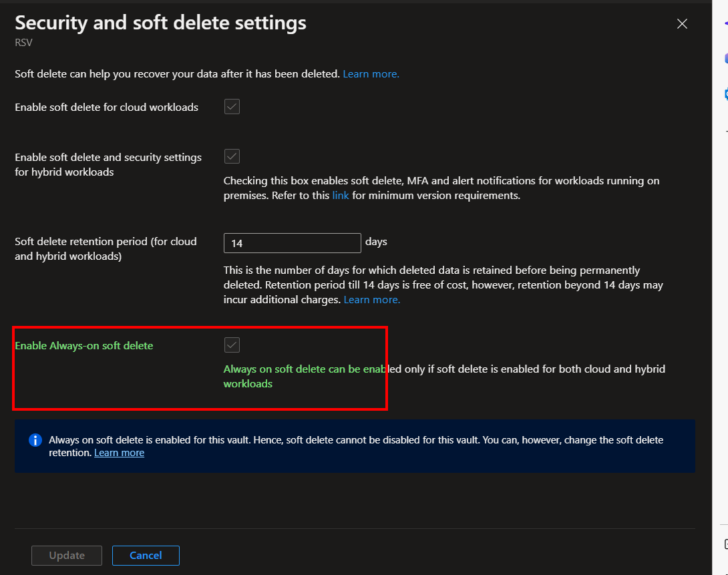Click the Enable Always-on soft delete label
728x575 pixels.
(83, 345)
